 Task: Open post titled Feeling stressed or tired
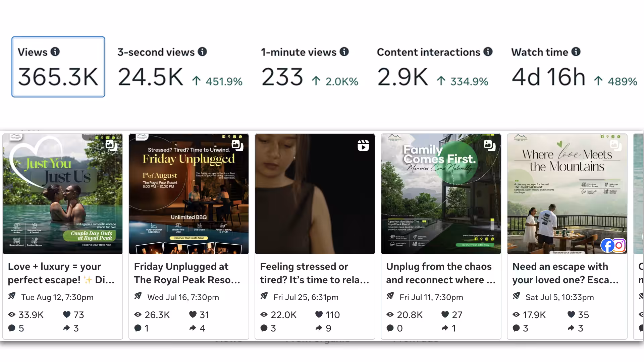pyautogui.click(x=315, y=273)
